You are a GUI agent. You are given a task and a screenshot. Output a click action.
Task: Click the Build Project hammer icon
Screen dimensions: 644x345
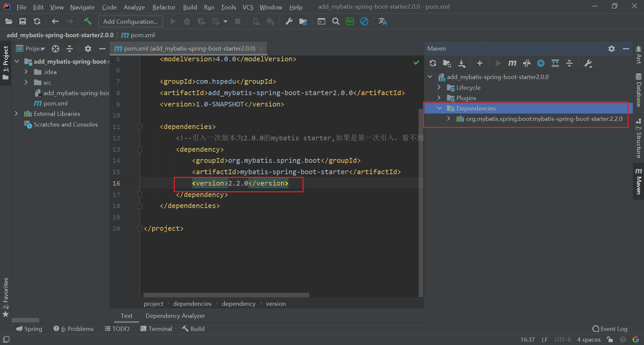click(x=88, y=21)
